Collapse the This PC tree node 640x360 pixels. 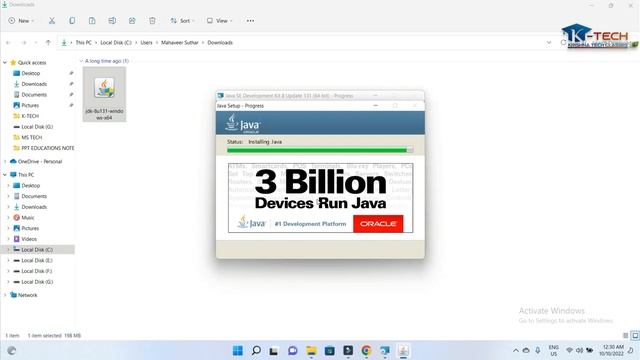coord(5,175)
